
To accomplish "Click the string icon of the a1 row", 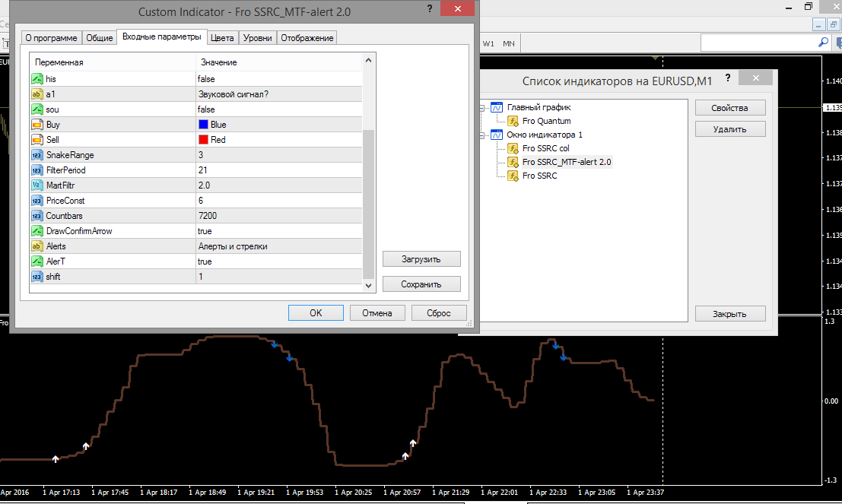I will (37, 94).
